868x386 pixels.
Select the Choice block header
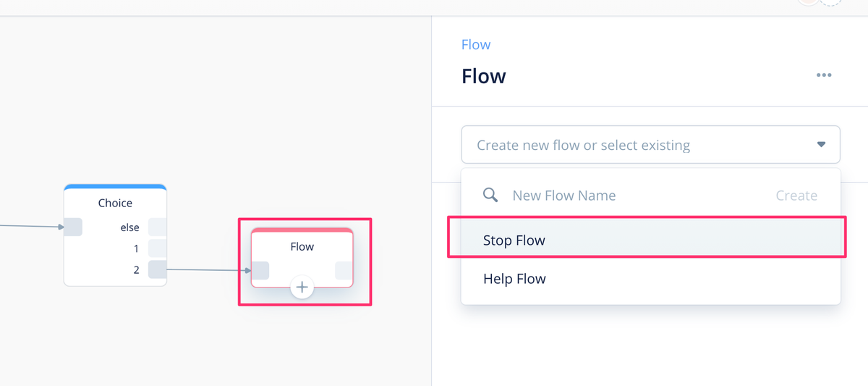pyautogui.click(x=115, y=201)
